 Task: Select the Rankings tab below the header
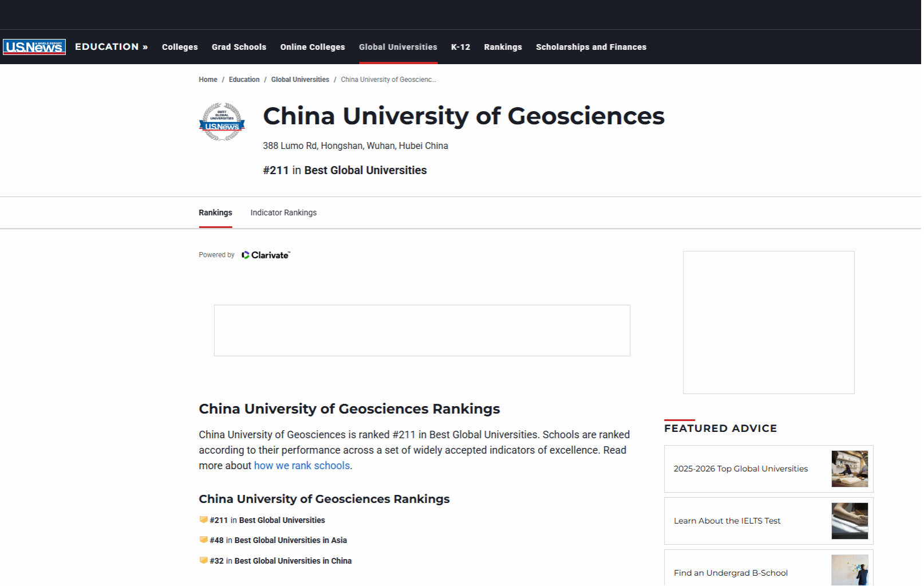coord(215,213)
